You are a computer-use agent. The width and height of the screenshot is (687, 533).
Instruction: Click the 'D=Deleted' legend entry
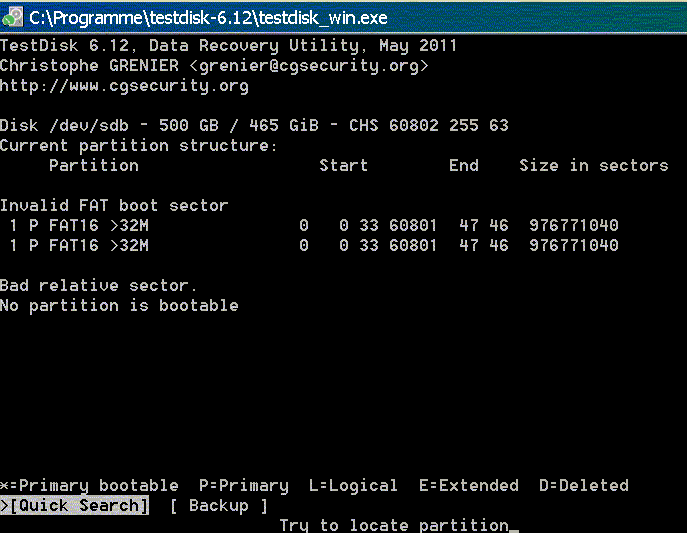(x=584, y=485)
